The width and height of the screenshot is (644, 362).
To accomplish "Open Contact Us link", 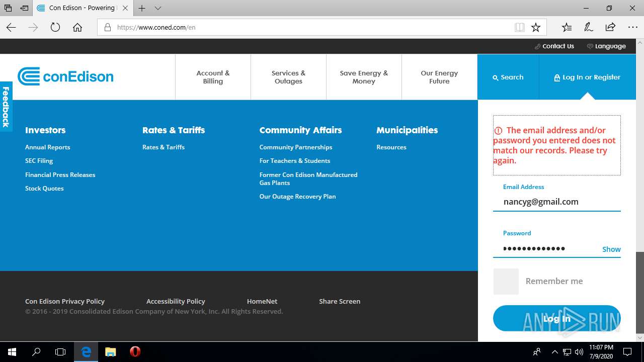I will coord(554,46).
